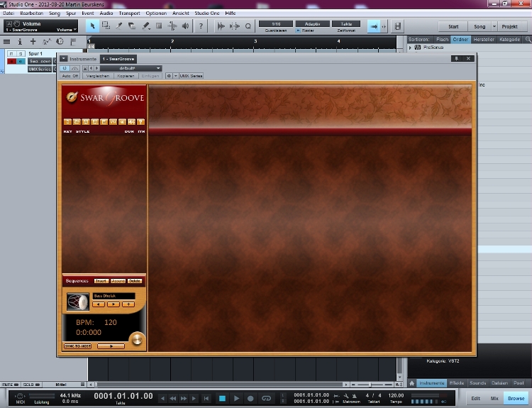Image resolution: width=532 pixels, height=408 pixels.
Task: Select the 1 - SwarGroove instrument tab
Action: 118,59
